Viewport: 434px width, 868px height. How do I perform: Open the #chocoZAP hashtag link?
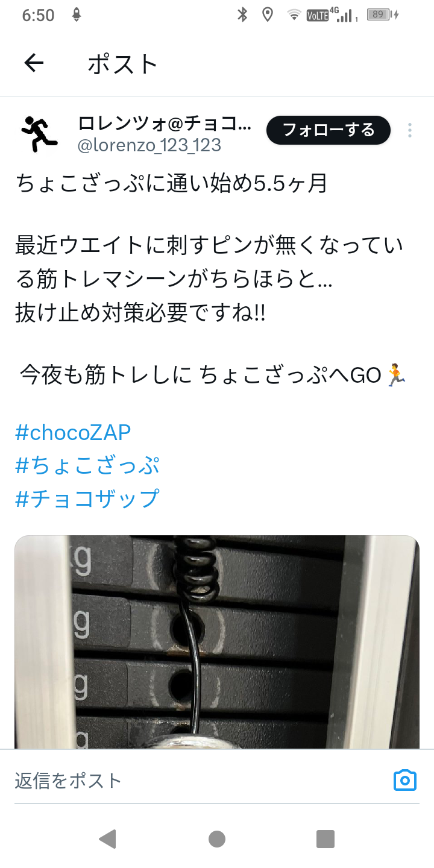click(x=73, y=432)
